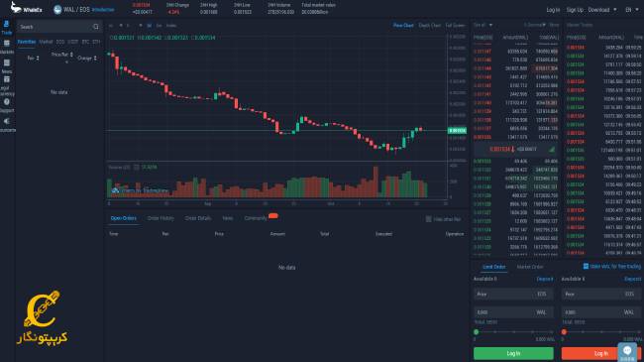Select the Order Details tab
The height and width of the screenshot is (362, 644).
[198, 218]
